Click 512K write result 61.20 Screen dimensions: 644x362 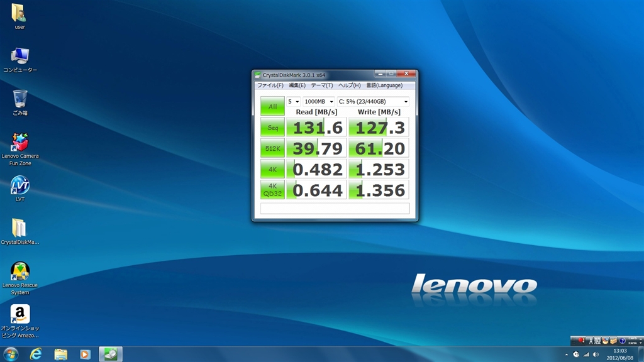click(379, 148)
